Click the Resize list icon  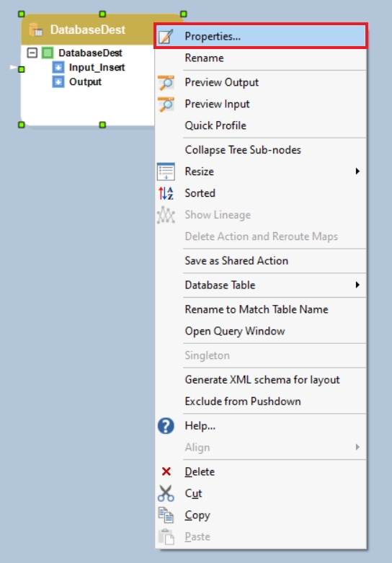166,172
